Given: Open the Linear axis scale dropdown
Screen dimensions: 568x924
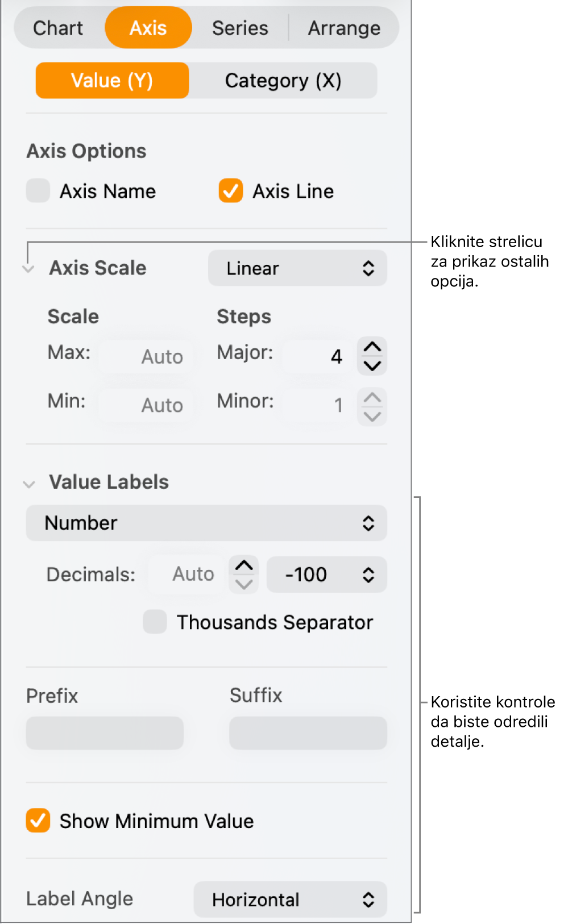Looking at the screenshot, I should 297,268.
